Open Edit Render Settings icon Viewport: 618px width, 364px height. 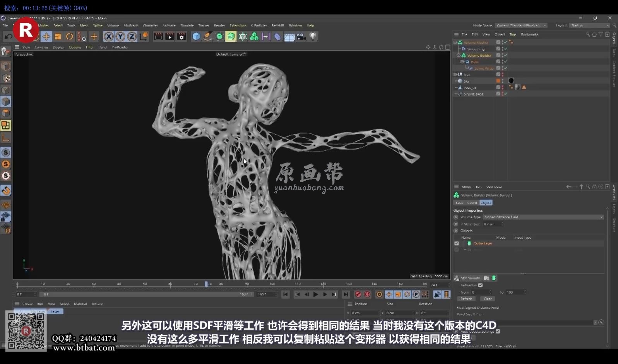(x=181, y=36)
